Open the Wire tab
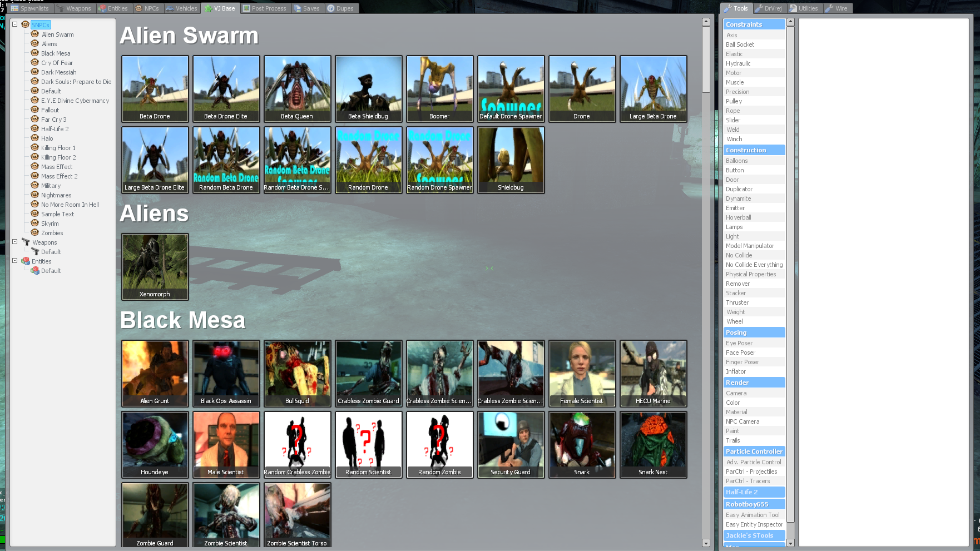This screenshot has height=551, width=980. (x=837, y=8)
